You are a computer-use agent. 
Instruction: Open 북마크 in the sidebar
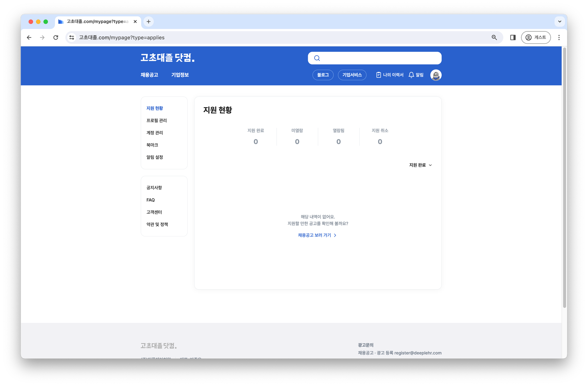(x=152, y=145)
